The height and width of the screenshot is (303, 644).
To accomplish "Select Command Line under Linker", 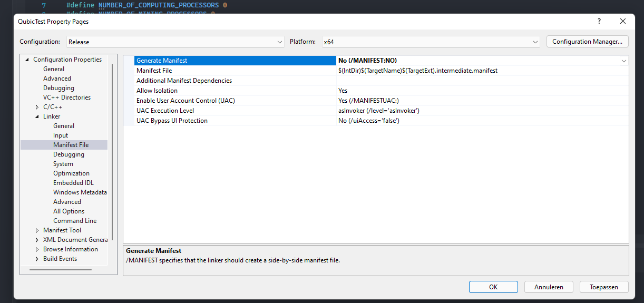I will pos(75,221).
